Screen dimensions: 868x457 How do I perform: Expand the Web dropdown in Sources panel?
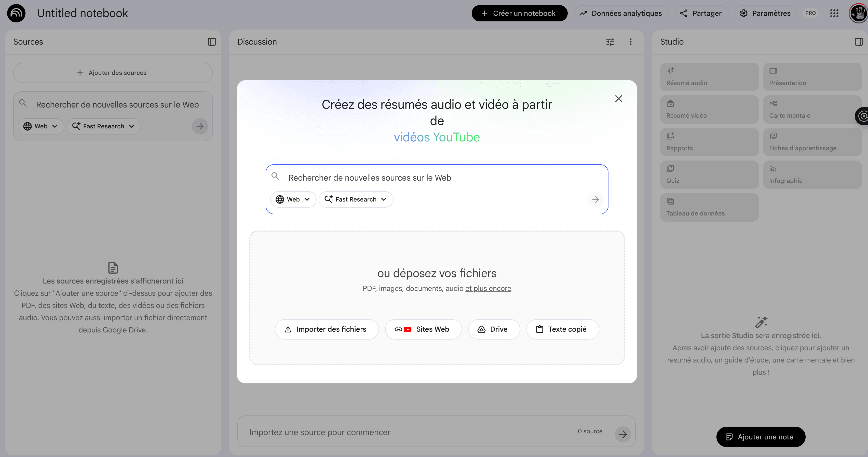pyautogui.click(x=40, y=126)
